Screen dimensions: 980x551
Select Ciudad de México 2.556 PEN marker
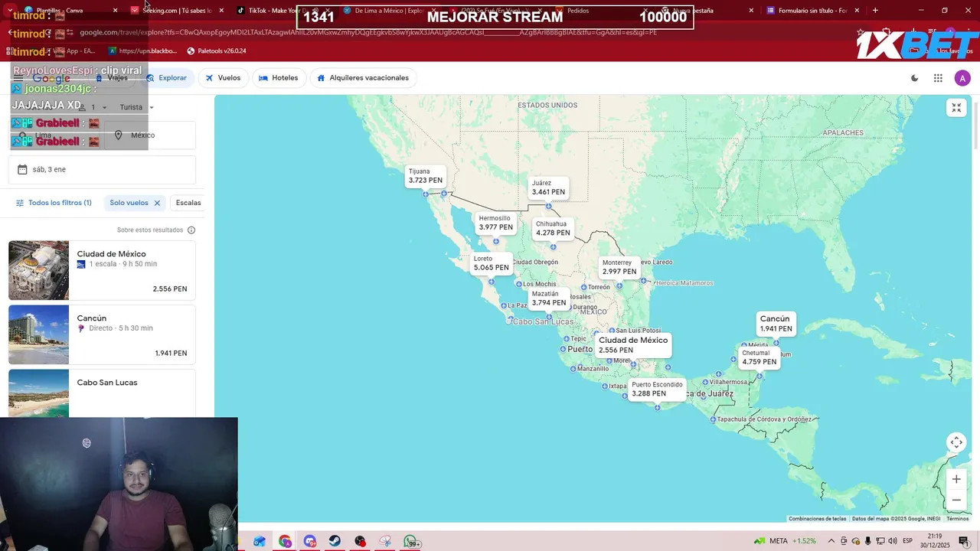click(x=633, y=345)
